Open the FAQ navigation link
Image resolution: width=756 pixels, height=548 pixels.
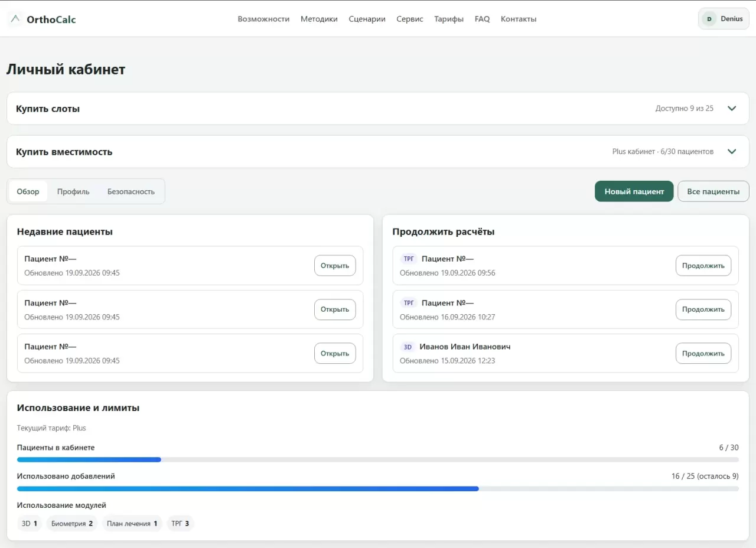pyautogui.click(x=482, y=19)
